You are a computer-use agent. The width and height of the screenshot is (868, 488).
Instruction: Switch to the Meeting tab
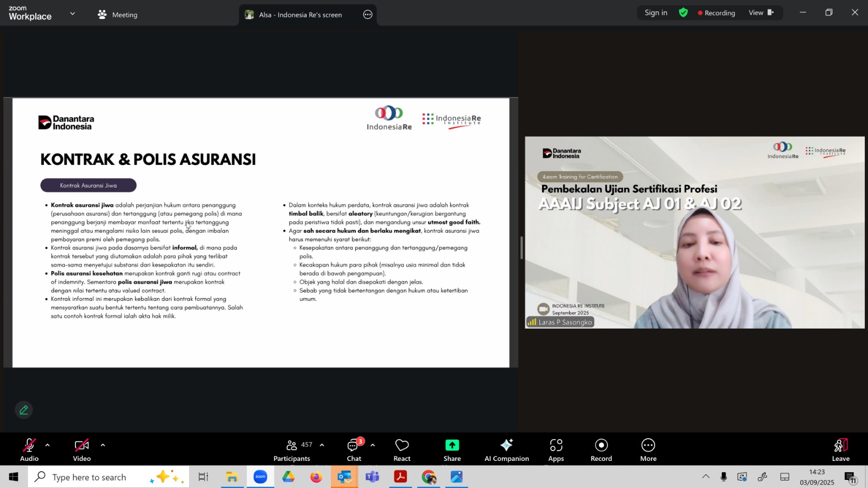[x=118, y=15]
